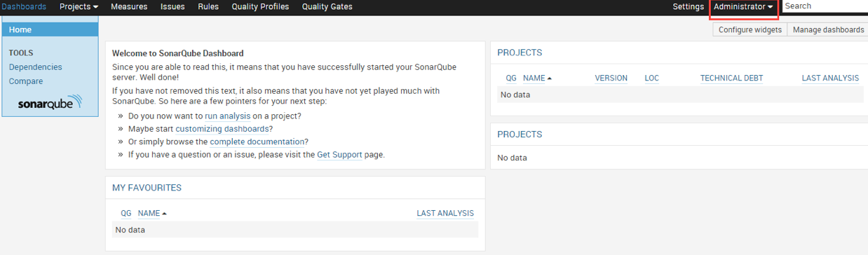Click the Manage dashboards button
Viewport: 868px width, 255px height.
[x=828, y=30]
